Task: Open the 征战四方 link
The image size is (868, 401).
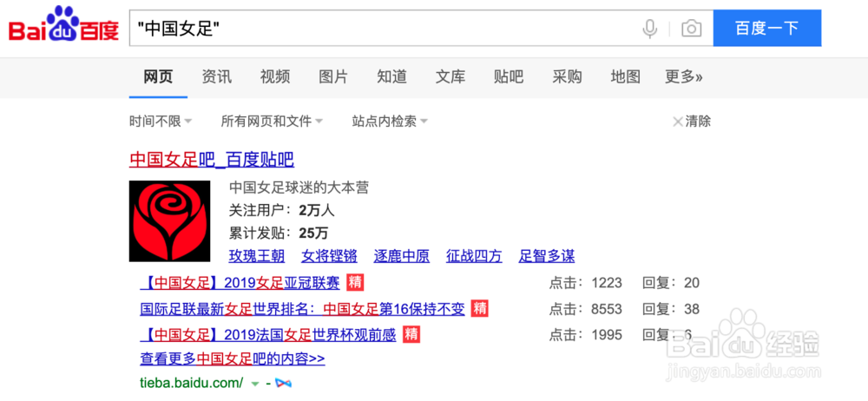Action: (x=474, y=256)
